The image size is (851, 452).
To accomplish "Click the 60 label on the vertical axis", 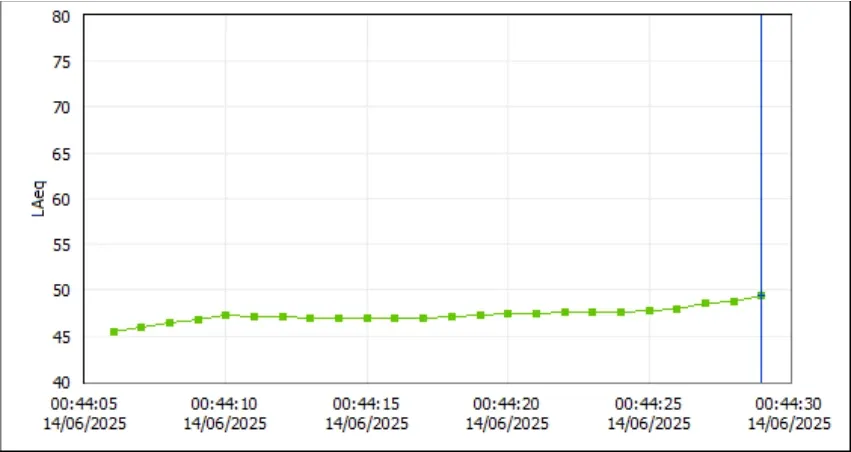I will [x=61, y=199].
